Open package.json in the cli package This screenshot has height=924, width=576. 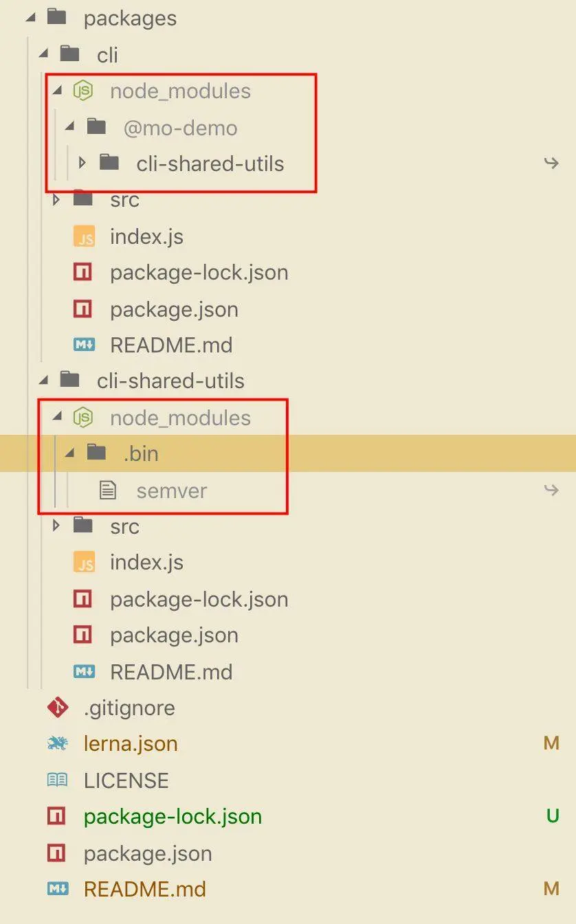pos(174,309)
